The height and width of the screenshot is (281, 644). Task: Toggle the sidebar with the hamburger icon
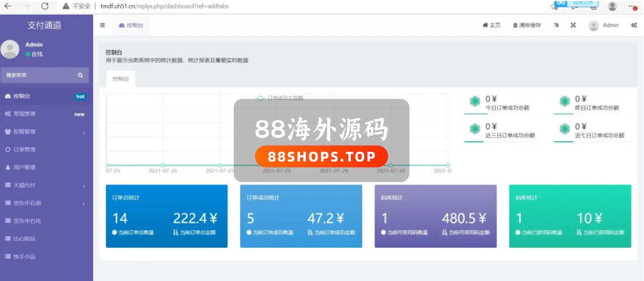[x=102, y=25]
